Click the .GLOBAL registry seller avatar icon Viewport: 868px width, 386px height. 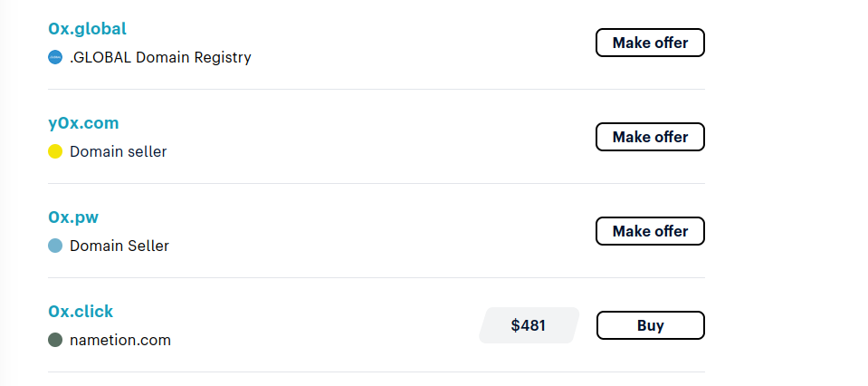(x=55, y=57)
